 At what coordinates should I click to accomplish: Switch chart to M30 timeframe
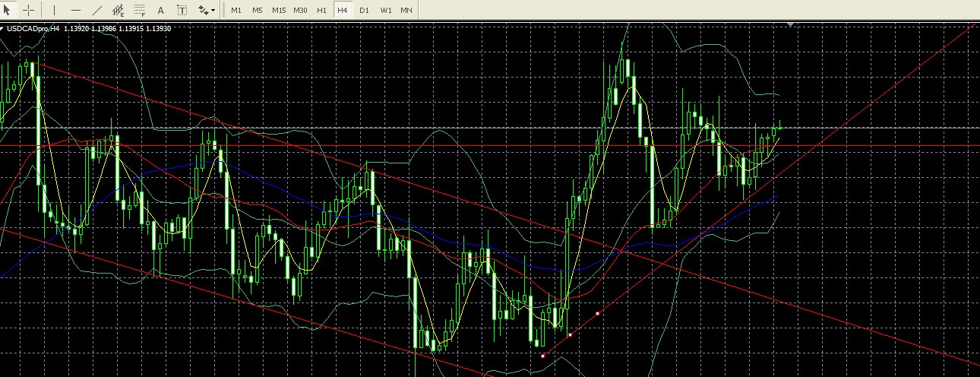point(301,10)
